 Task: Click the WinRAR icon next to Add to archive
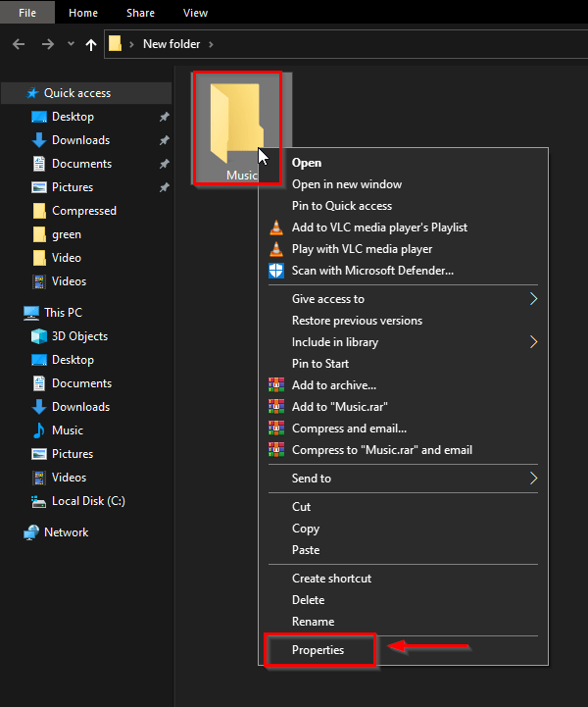click(x=276, y=385)
